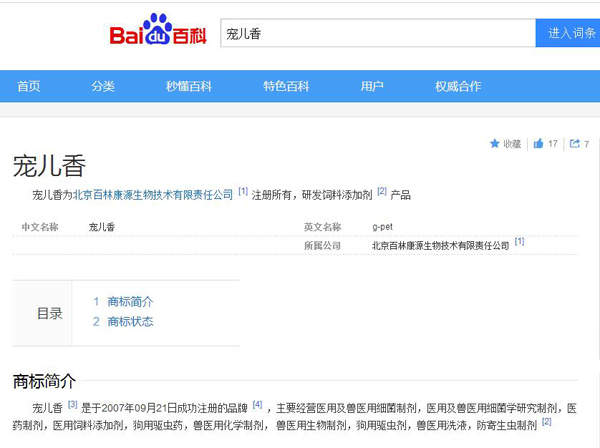Open the 北京百林康源生物技术有限责任公司 link in summary
600x448 pixels.
153,194
